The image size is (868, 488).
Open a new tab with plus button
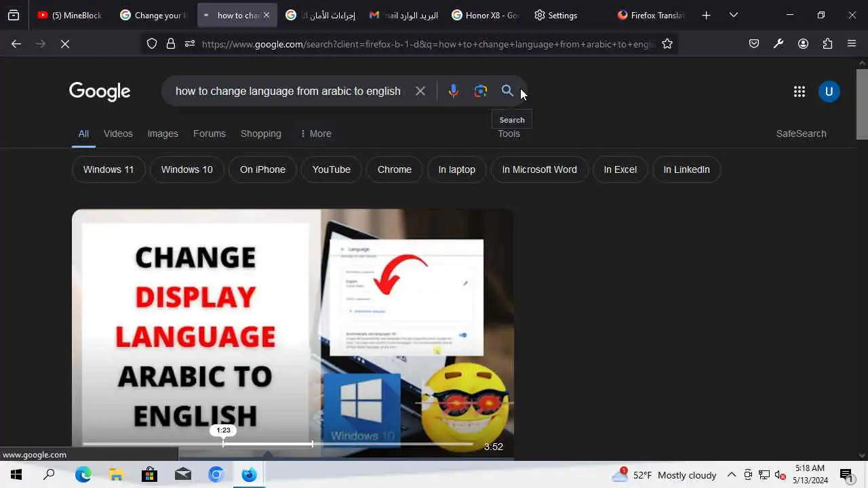tap(706, 15)
